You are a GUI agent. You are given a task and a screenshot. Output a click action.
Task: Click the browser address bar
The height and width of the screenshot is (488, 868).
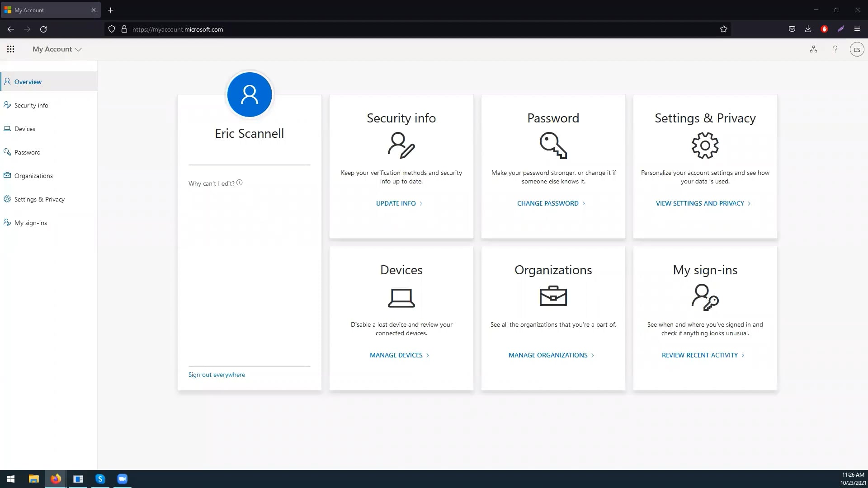pos(316,29)
